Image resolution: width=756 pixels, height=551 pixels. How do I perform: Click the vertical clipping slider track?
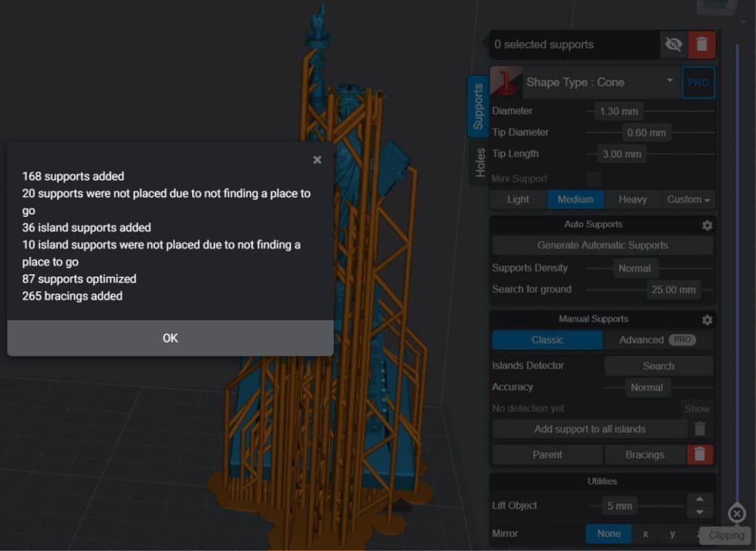click(737, 273)
